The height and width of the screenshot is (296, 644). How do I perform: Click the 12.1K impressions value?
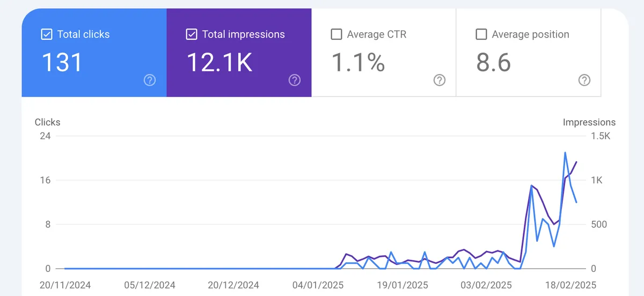[219, 62]
